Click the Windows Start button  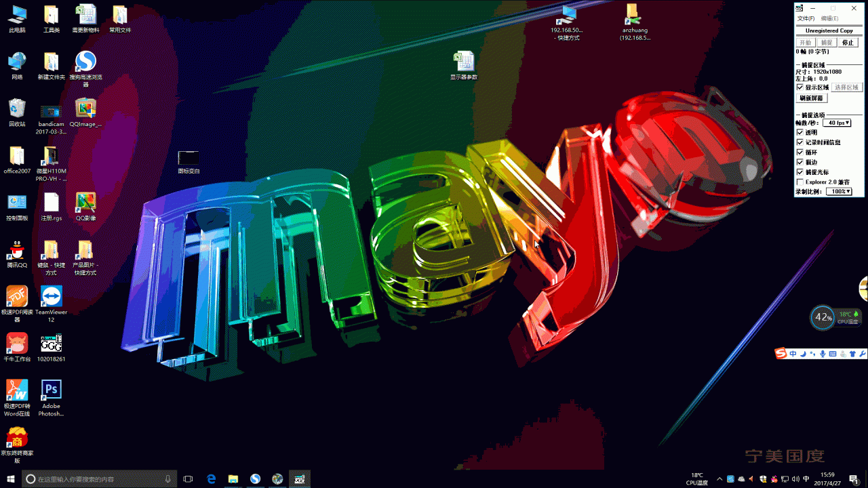tap(10, 479)
